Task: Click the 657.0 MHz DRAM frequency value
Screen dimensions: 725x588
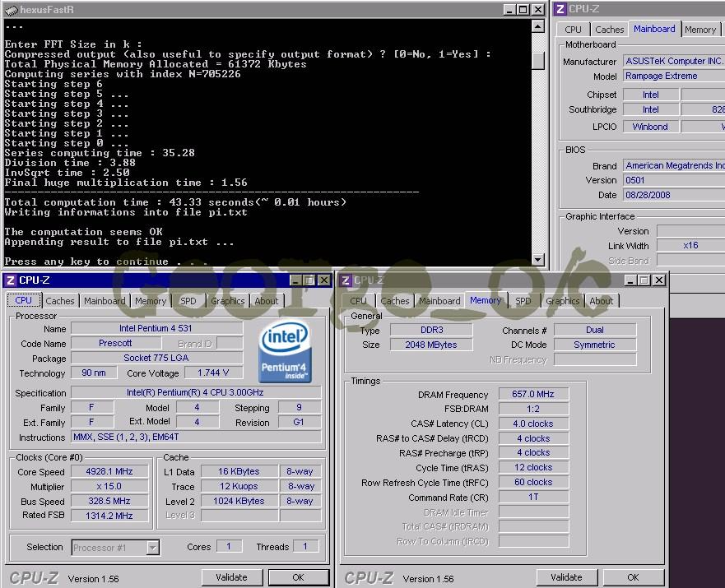Action: pos(533,394)
